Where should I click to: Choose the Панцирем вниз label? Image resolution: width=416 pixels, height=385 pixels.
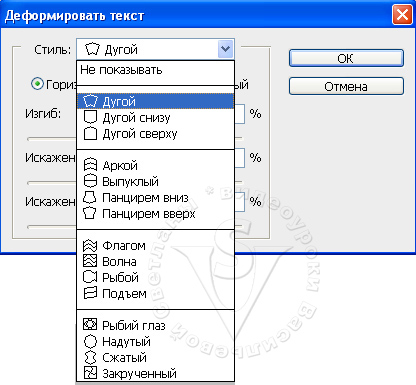(145, 198)
